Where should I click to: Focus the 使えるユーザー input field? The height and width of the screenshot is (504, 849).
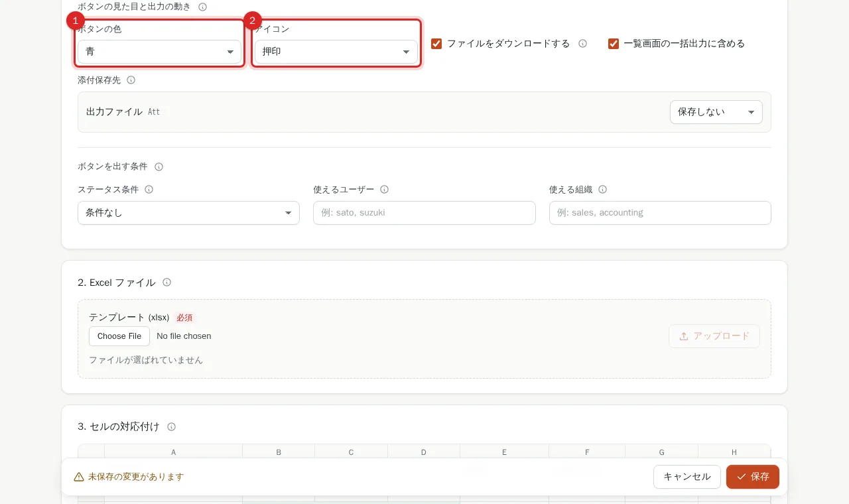424,213
